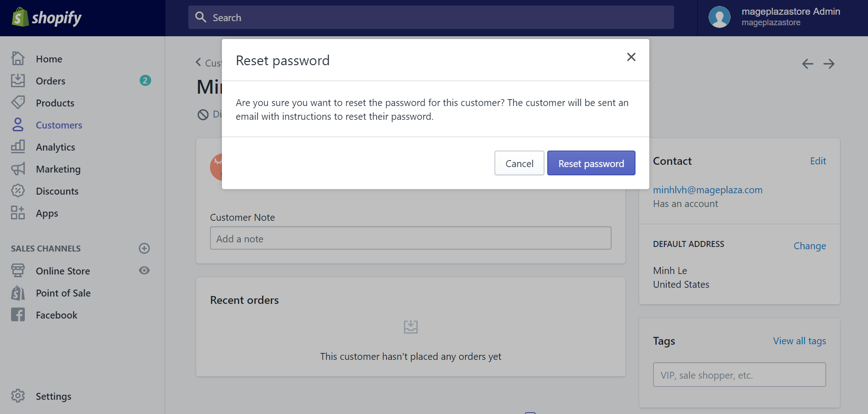The height and width of the screenshot is (414, 868).
Task: Click the Apps icon in the sidebar
Action: [x=18, y=213]
